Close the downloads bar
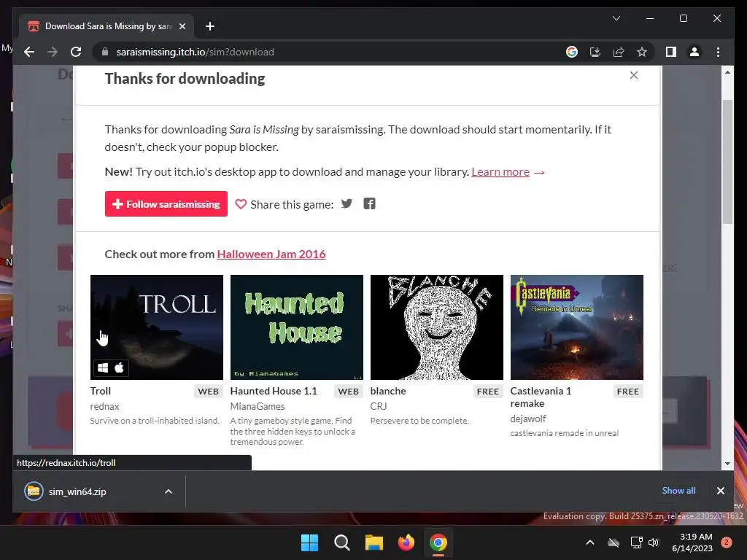Image resolution: width=747 pixels, height=560 pixels. [720, 491]
